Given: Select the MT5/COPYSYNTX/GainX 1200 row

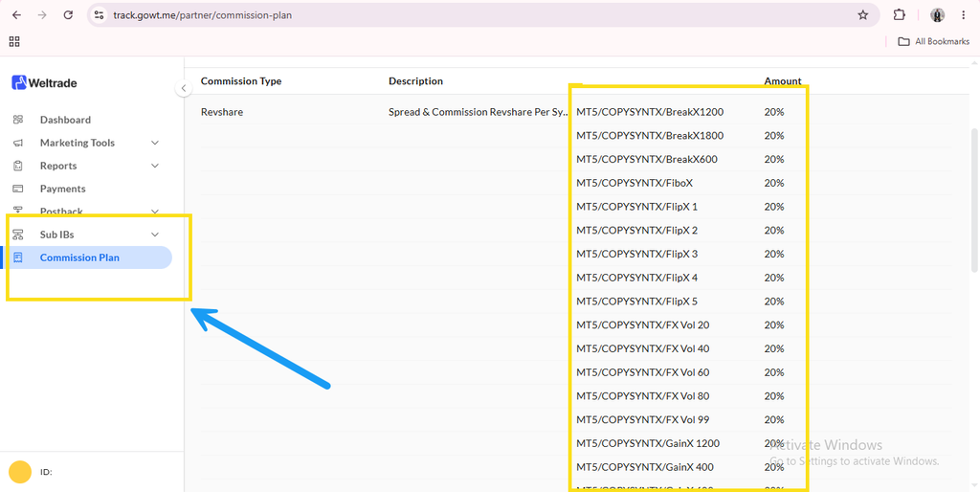Looking at the screenshot, I should (x=648, y=443).
